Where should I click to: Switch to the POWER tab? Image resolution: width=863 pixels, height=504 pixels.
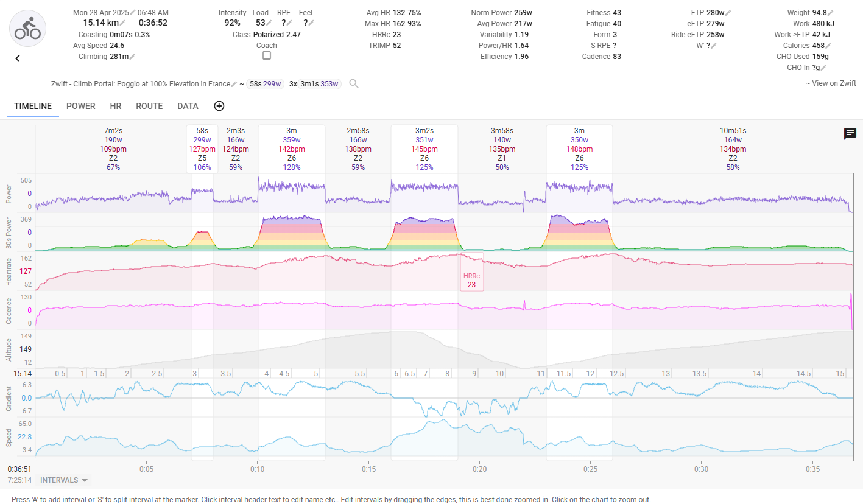(81, 106)
